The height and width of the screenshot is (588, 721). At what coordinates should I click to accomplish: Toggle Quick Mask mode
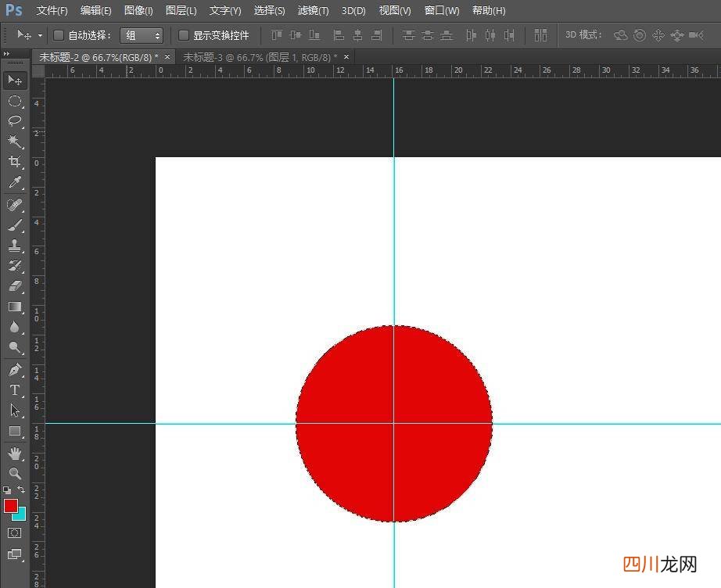(x=14, y=532)
